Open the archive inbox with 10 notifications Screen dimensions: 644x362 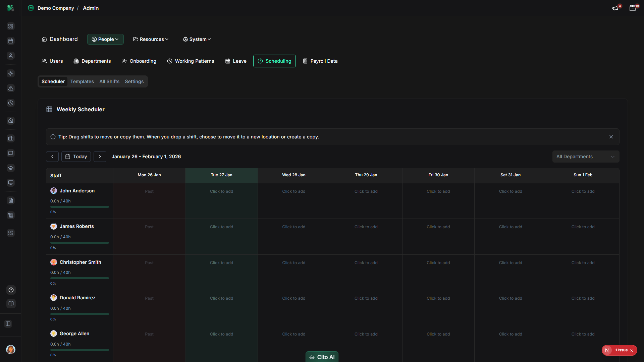tap(633, 8)
